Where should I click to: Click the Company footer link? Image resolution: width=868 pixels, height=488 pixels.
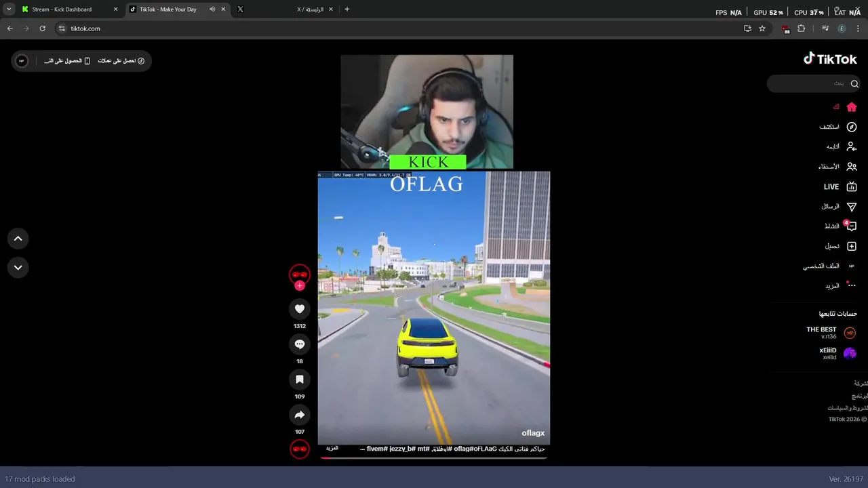(x=861, y=384)
